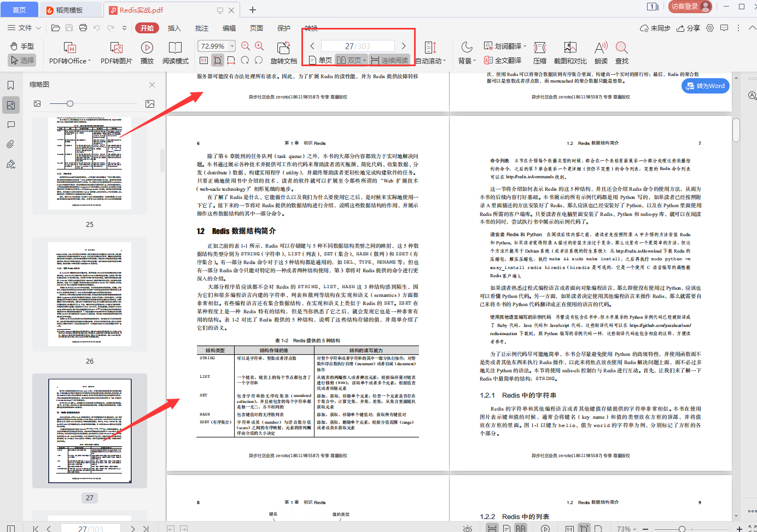Open the bookmark panel in left sidebar
This screenshot has width=757, height=532.
tap(10, 85)
